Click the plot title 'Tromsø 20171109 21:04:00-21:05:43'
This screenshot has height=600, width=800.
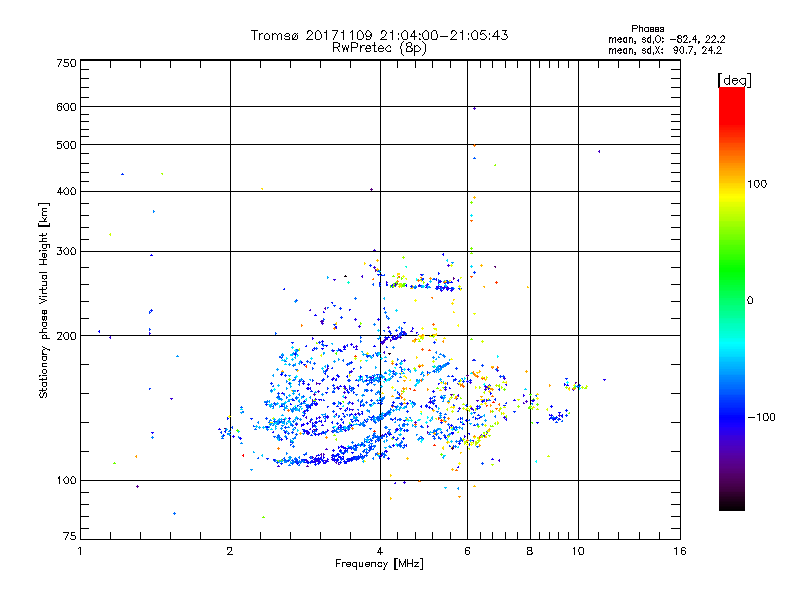coord(379,35)
